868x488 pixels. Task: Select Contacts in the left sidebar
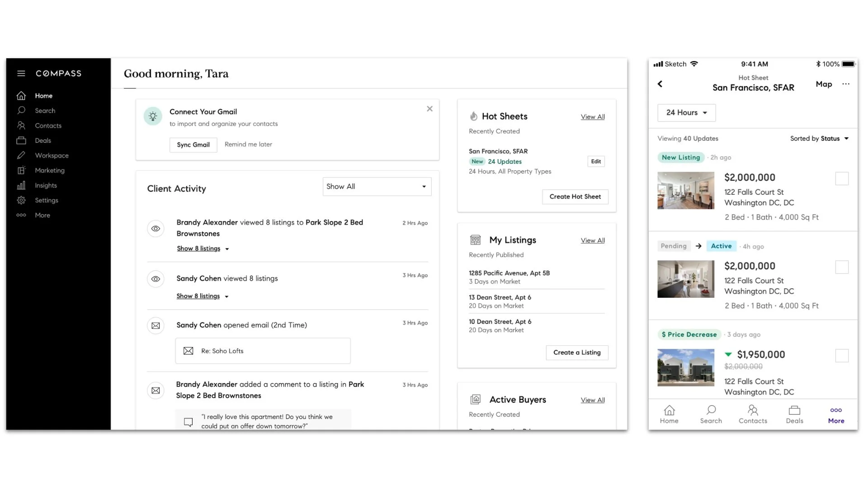pos(48,126)
